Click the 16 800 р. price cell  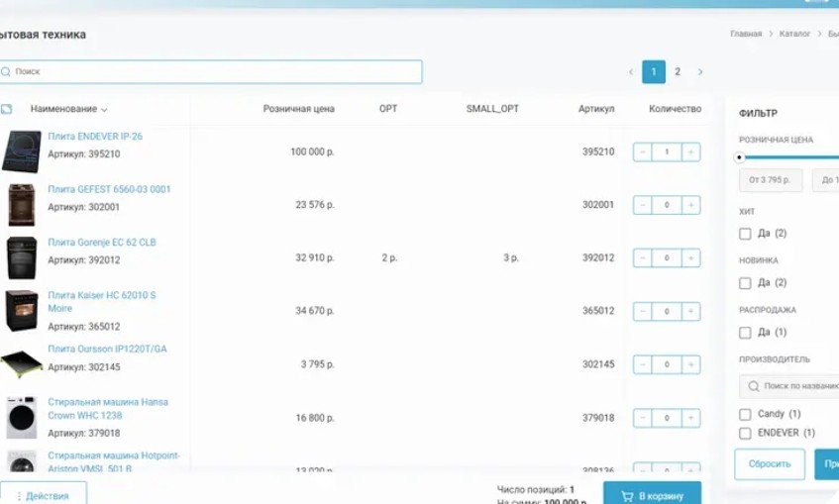click(x=315, y=418)
